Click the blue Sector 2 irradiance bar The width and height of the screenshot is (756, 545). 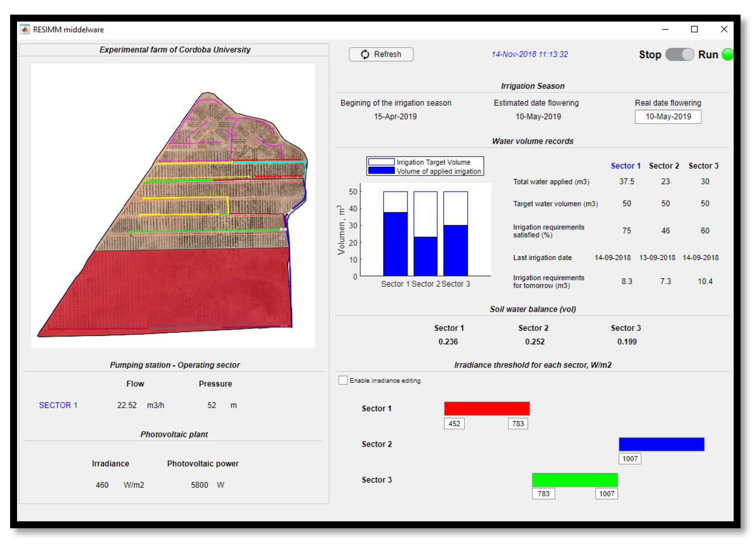661,444
